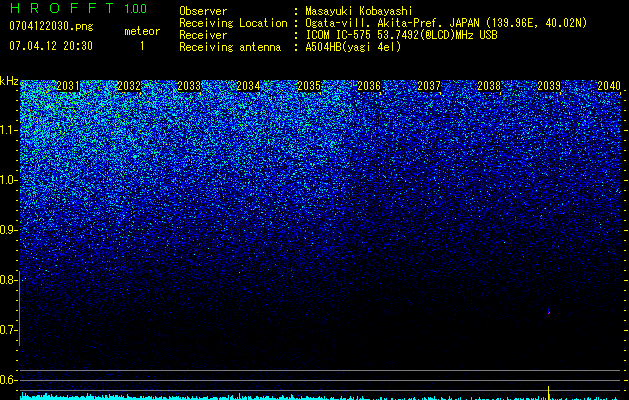Click the HROFFT 1.0.0 title text
Screen dimensions: 629x400
(x=78, y=8)
